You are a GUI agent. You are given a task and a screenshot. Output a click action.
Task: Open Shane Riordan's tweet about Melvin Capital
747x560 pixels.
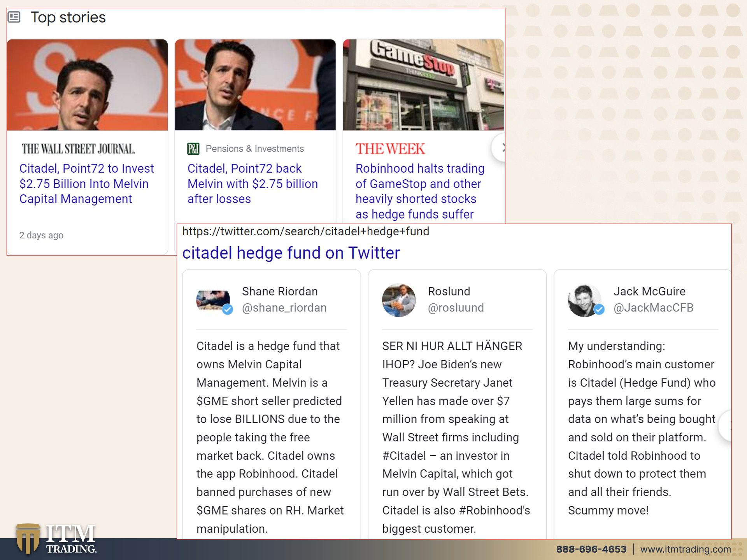[270, 437]
